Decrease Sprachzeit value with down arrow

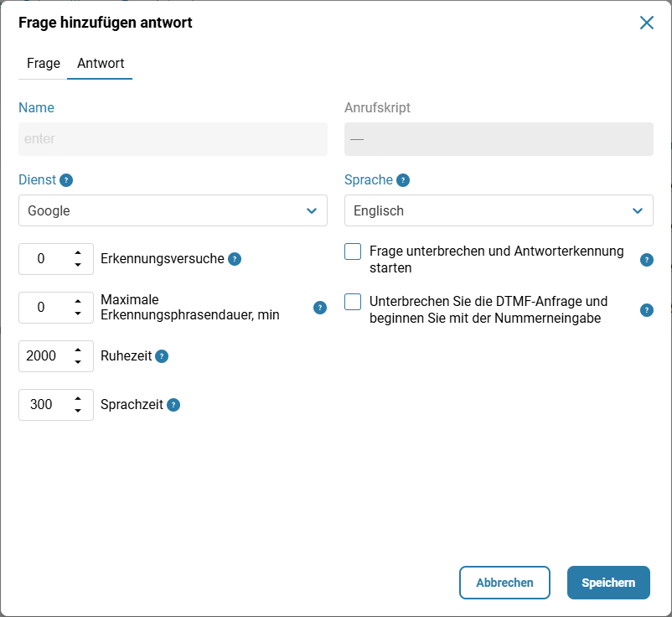[x=78, y=411]
